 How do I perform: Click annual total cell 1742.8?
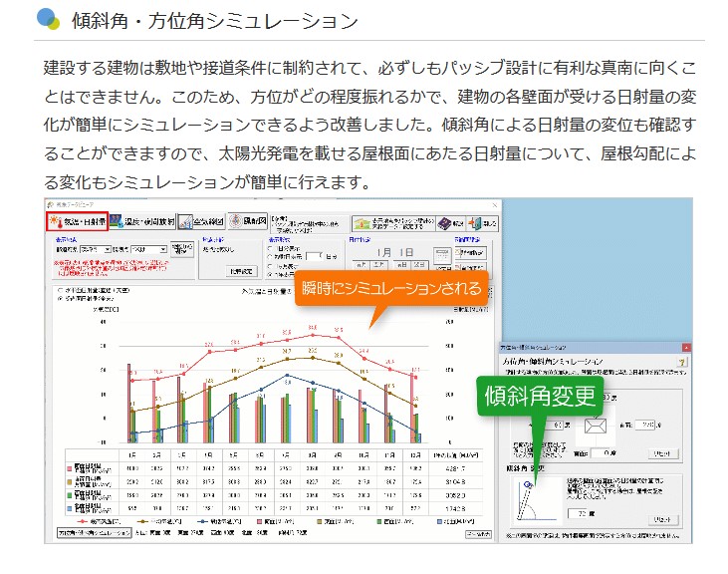(x=455, y=509)
